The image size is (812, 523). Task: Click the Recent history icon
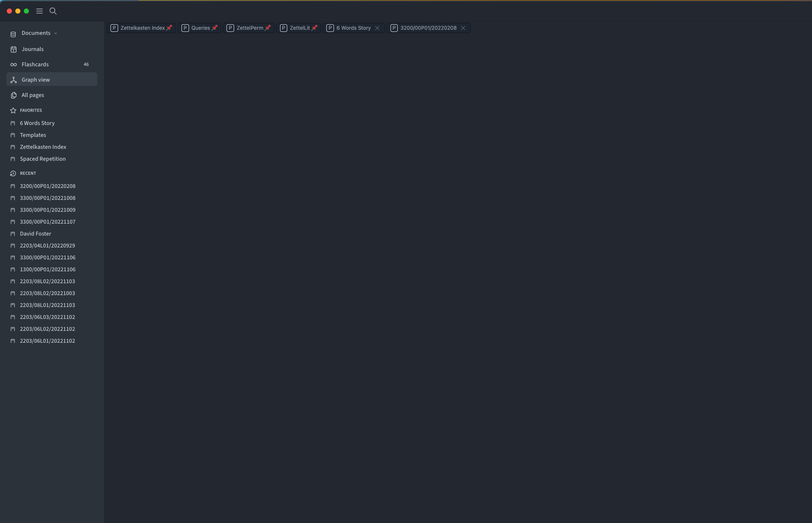coord(13,173)
